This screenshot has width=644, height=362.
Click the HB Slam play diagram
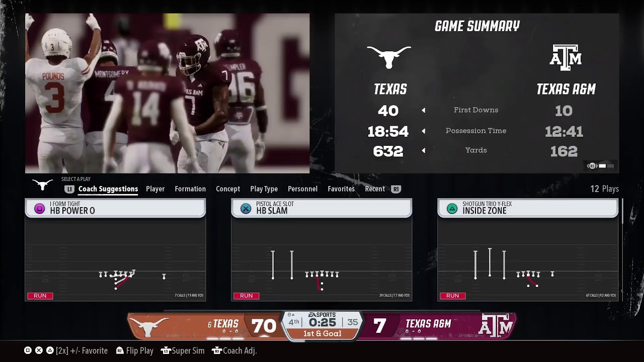(321, 259)
